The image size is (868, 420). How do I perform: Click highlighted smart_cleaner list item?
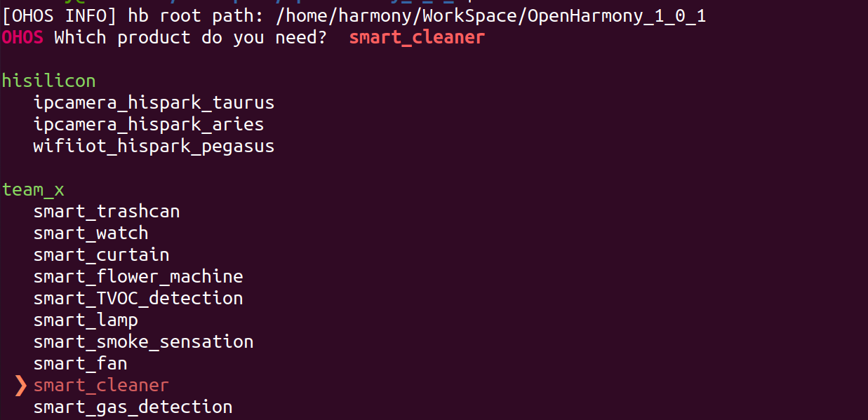pyautogui.click(x=101, y=385)
